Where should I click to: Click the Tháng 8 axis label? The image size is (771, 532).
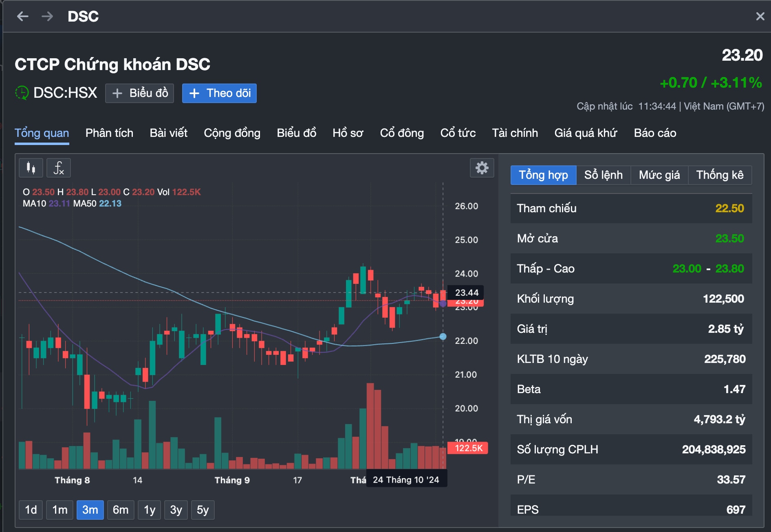72,480
